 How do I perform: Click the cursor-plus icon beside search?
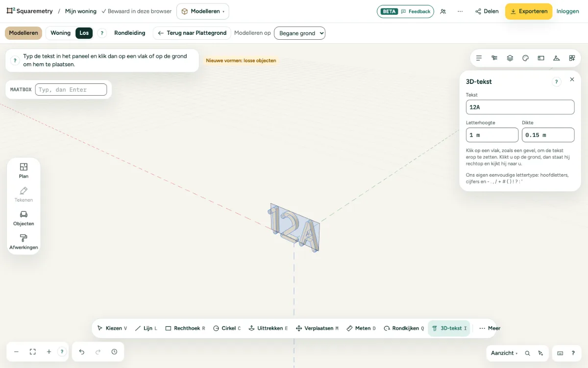tap(540, 353)
